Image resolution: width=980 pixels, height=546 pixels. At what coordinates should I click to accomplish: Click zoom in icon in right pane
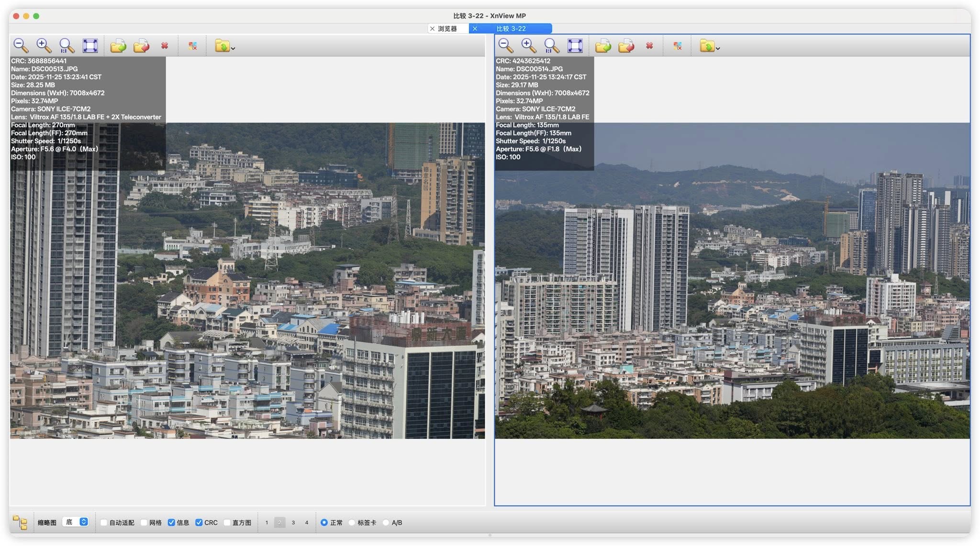pyautogui.click(x=528, y=45)
